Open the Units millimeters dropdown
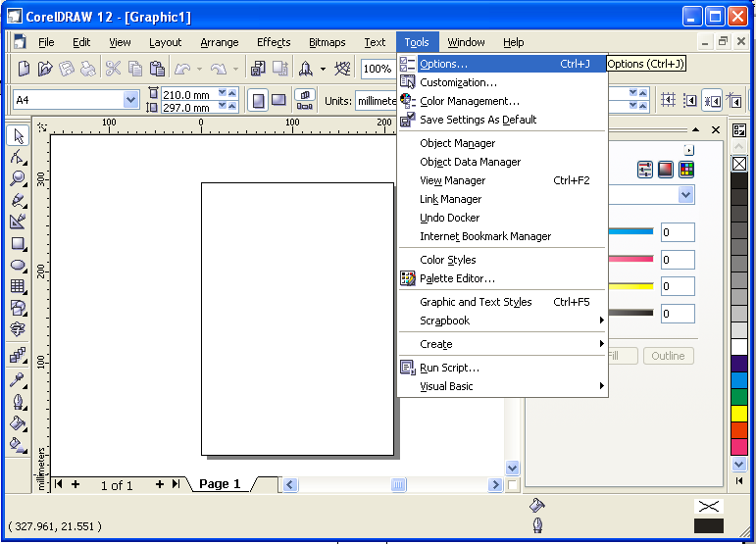 (x=377, y=101)
